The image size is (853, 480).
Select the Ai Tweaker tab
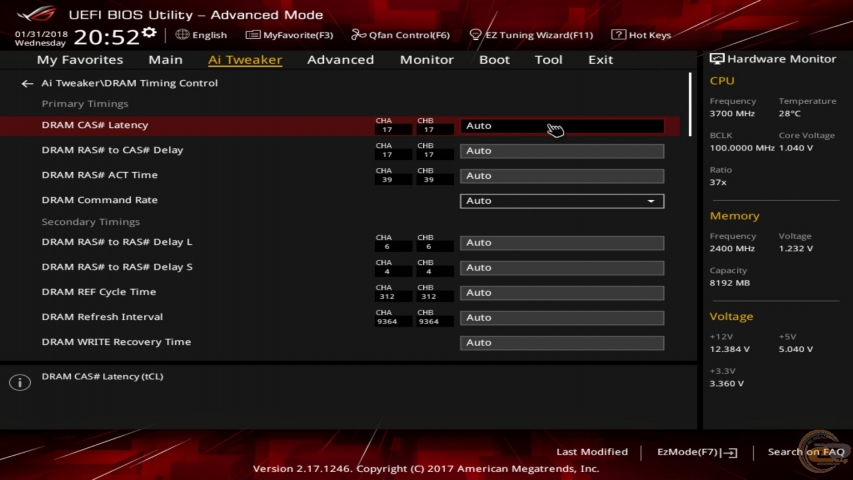(x=245, y=59)
